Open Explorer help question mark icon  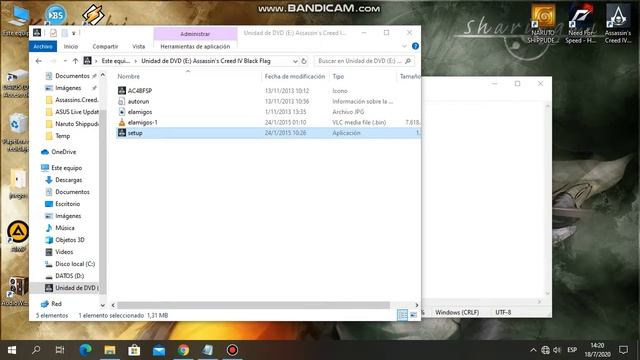click(415, 46)
